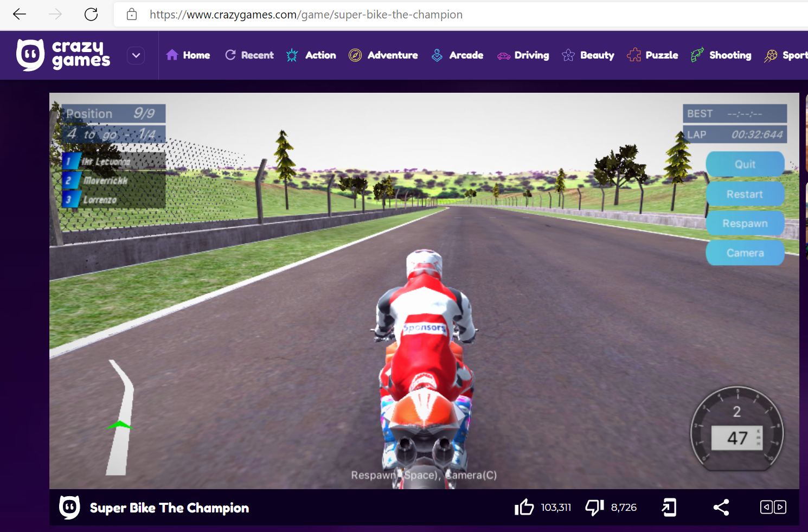
Task: Toggle theater mode with the side-arrows icon
Action: pos(773,507)
